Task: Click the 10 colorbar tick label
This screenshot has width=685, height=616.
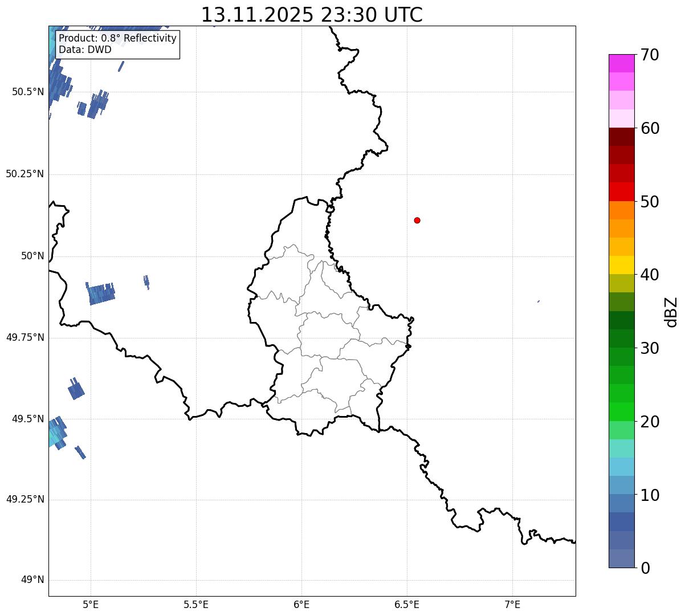Action: coord(650,496)
